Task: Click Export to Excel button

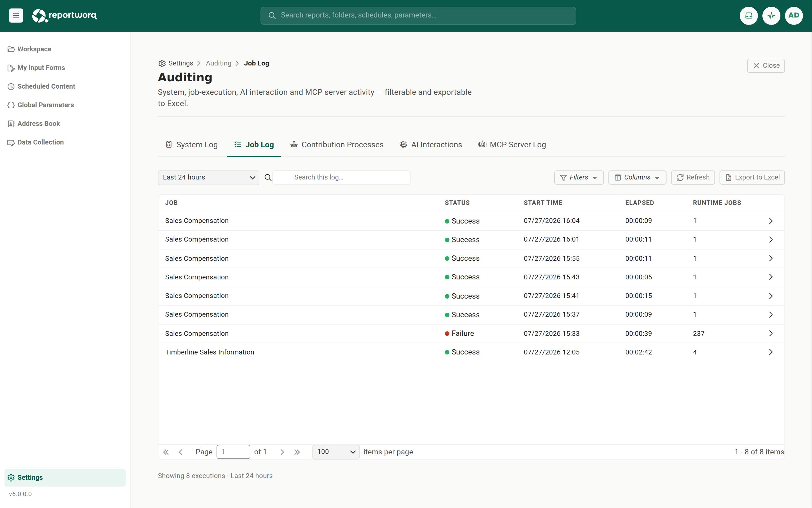Action: click(752, 178)
